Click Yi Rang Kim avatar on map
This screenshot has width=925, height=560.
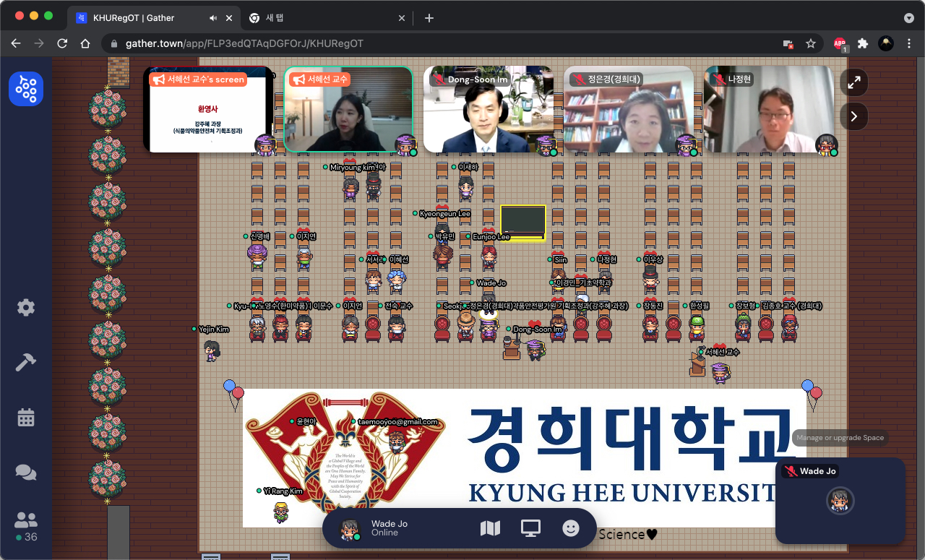click(281, 512)
